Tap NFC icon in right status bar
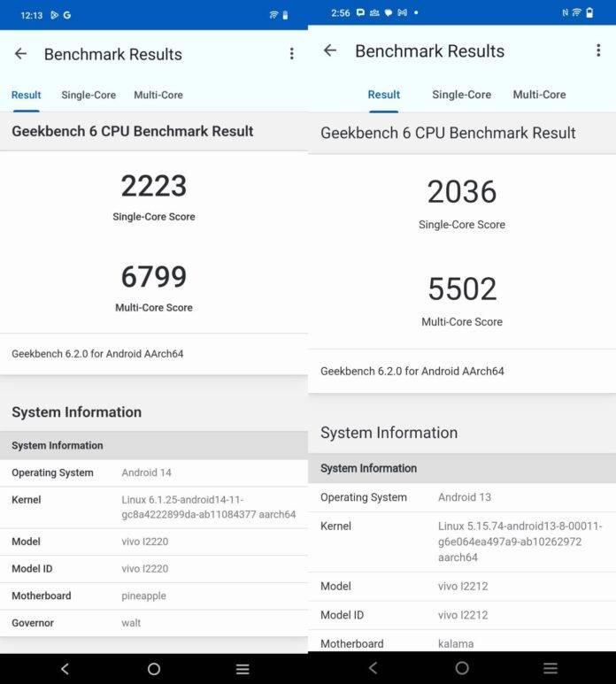This screenshot has height=684, width=616. [x=565, y=12]
